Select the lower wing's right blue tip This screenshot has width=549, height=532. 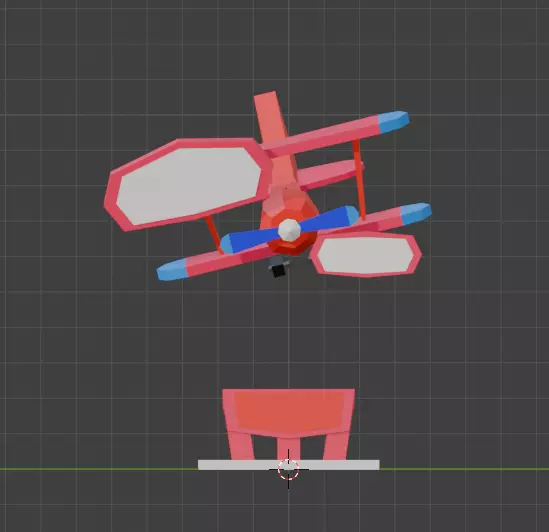coord(416,213)
